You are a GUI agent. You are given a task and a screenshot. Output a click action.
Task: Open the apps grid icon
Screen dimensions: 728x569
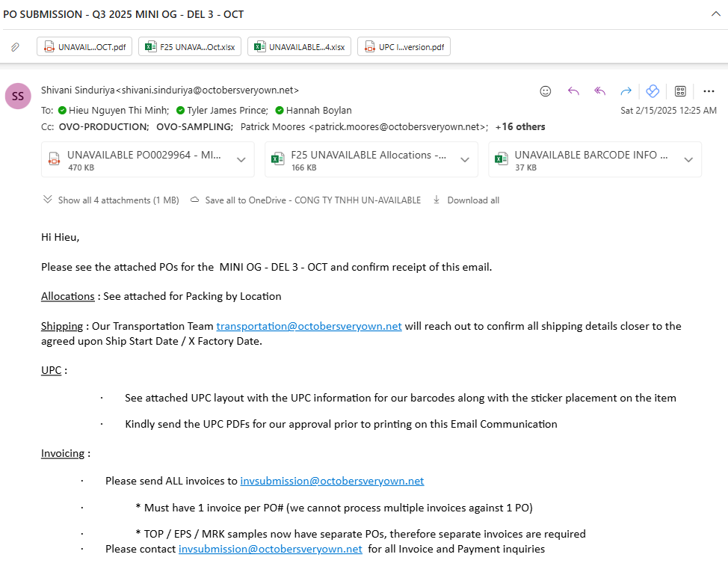pos(680,91)
